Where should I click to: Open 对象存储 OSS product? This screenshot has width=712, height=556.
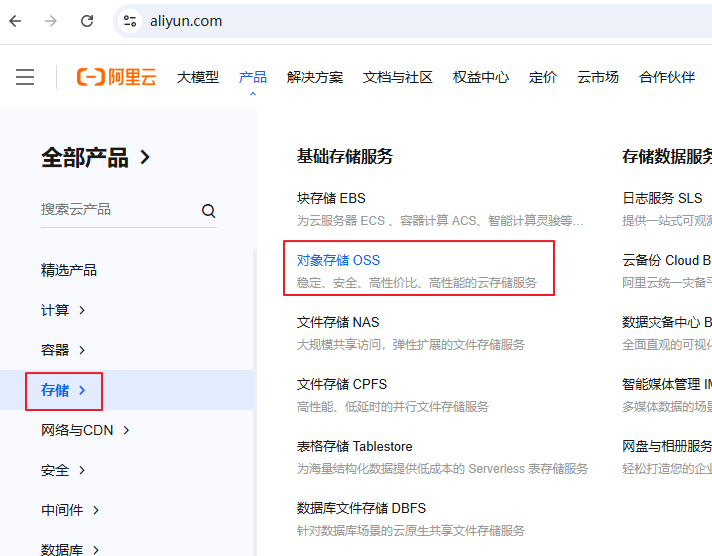[x=338, y=260]
